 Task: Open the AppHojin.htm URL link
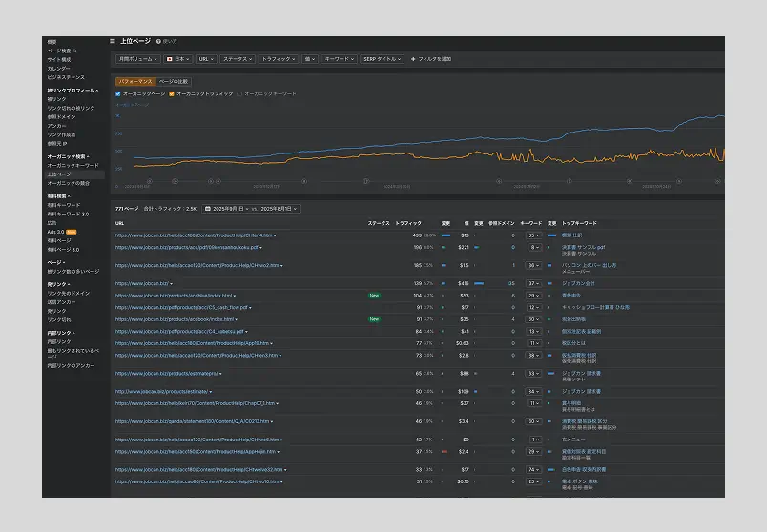[x=196, y=452]
